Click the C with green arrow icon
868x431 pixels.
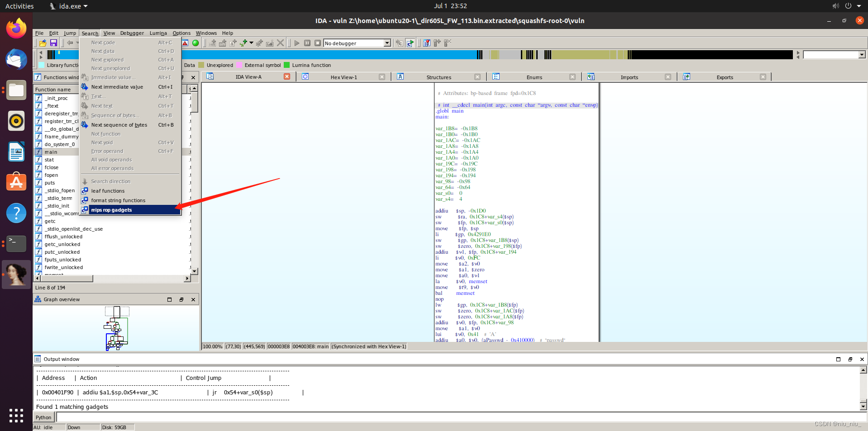coord(410,43)
